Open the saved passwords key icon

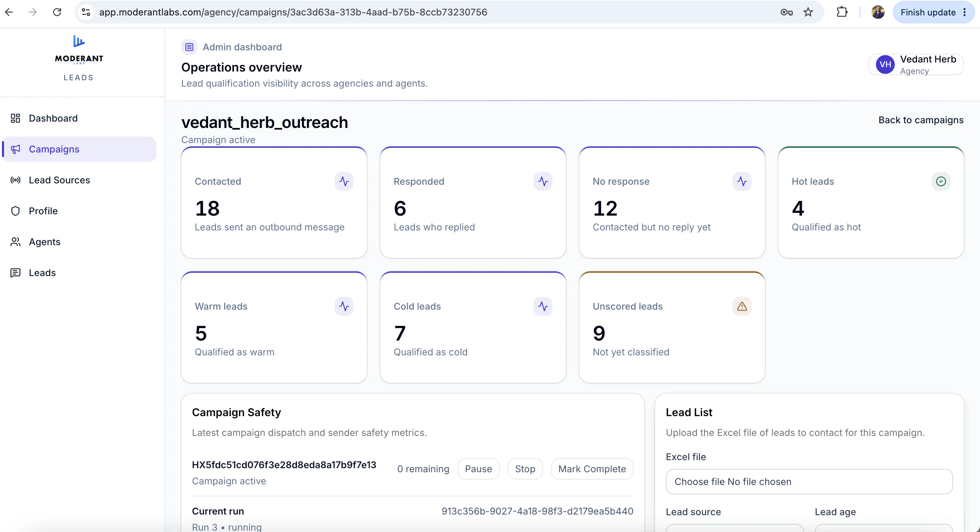786,12
